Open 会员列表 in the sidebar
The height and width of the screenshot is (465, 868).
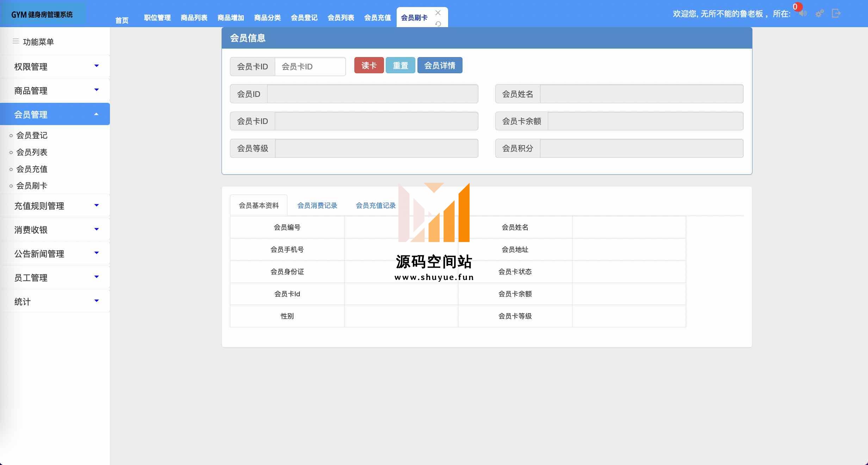click(x=32, y=152)
